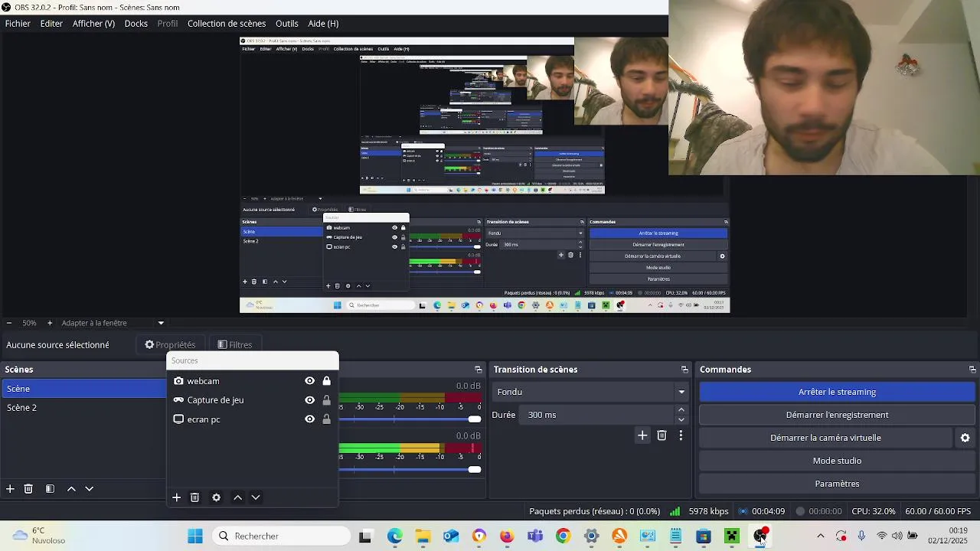
Task: Open Microsoft Edge from the taskbar
Action: [394, 536]
